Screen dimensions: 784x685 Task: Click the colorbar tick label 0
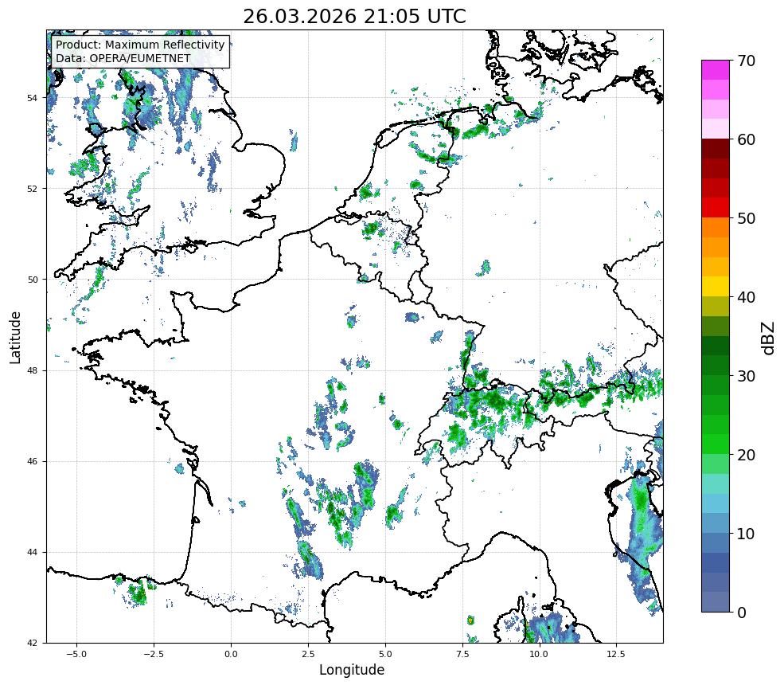pos(742,613)
